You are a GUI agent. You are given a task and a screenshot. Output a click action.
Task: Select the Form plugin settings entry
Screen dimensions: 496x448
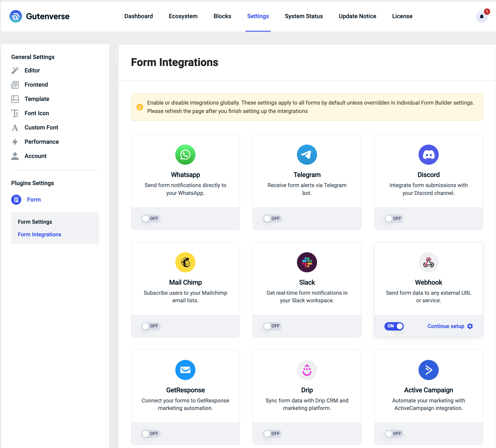34,200
